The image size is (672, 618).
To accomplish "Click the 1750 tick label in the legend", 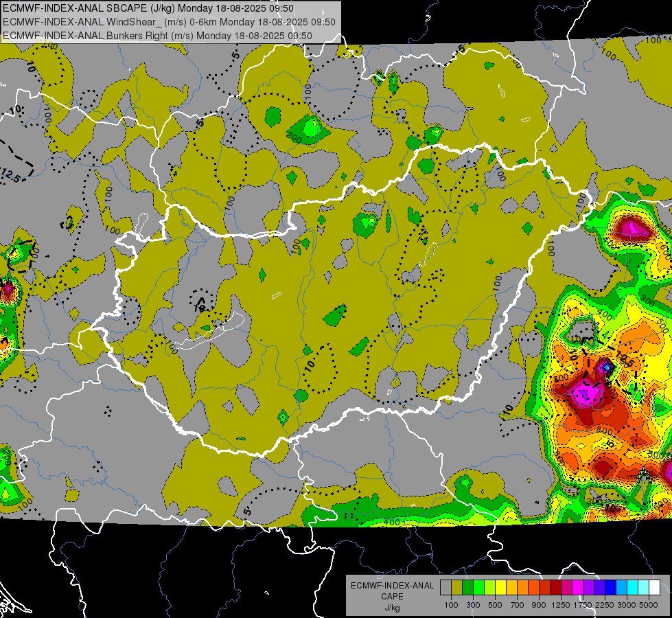I will (583, 605).
